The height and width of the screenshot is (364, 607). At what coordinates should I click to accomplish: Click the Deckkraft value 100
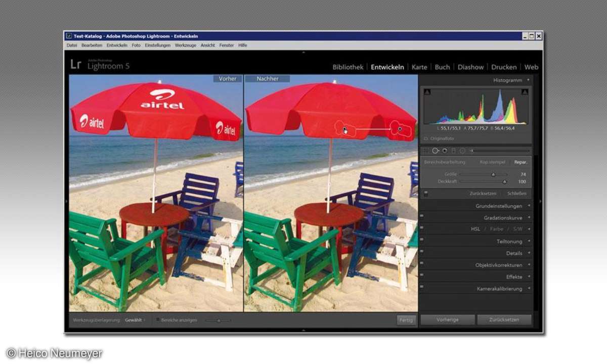tap(523, 181)
